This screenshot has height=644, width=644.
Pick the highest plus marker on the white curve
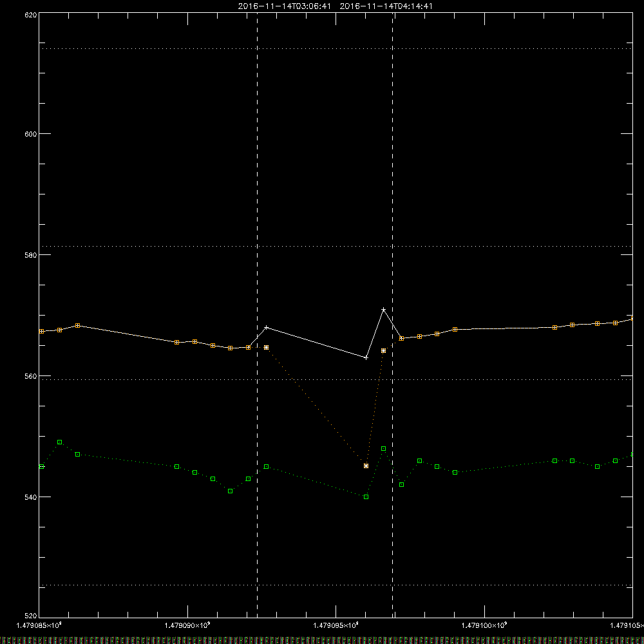[384, 309]
